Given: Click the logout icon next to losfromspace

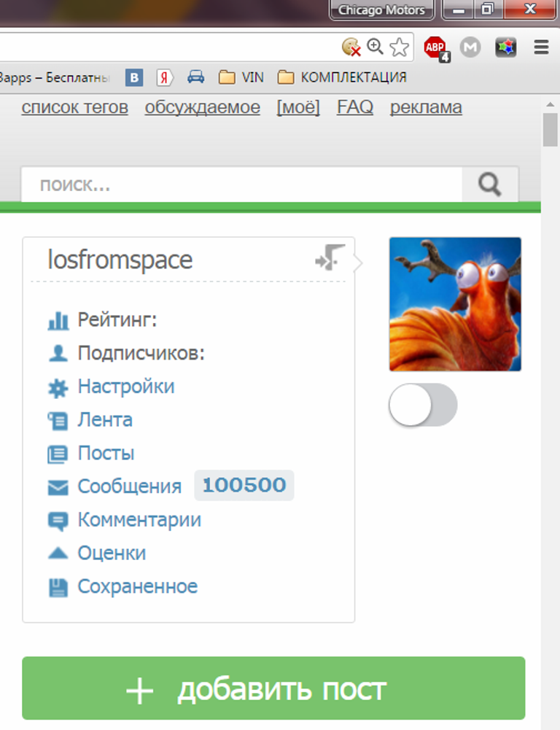Looking at the screenshot, I should pyautogui.click(x=330, y=257).
